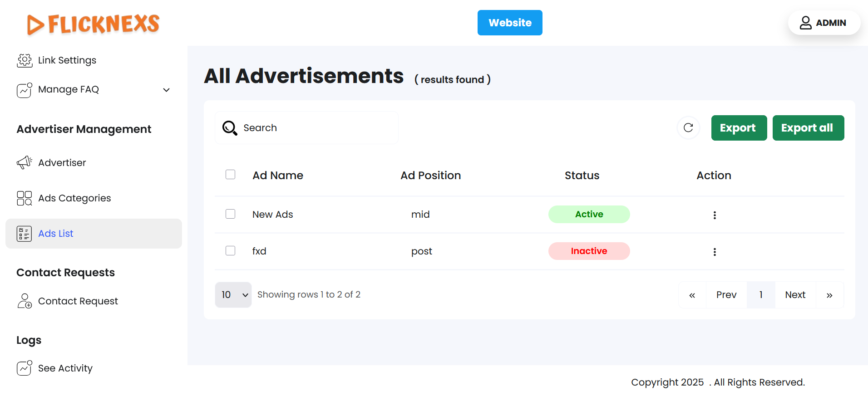Image resolution: width=868 pixels, height=396 pixels.
Task: Open the rows-per-page dropdown
Action: click(x=233, y=295)
